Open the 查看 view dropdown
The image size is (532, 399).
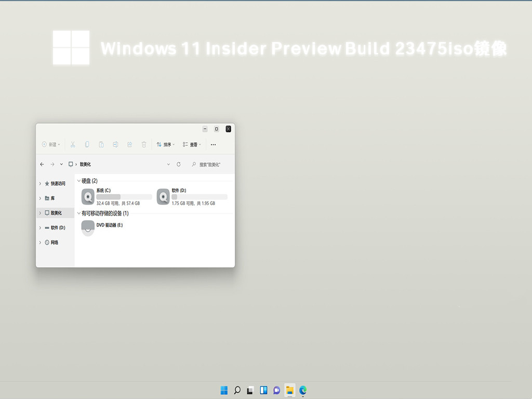pos(191,144)
